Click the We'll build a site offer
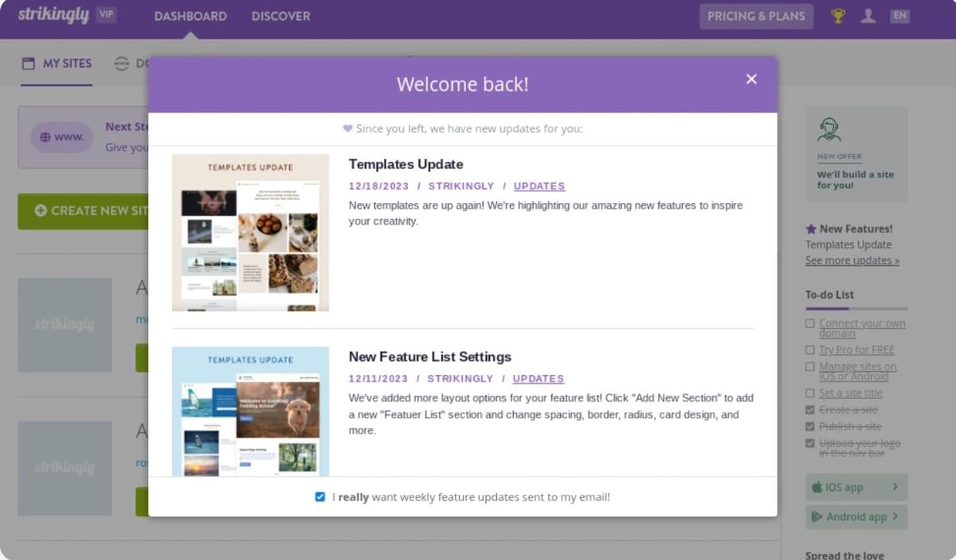 (856, 155)
